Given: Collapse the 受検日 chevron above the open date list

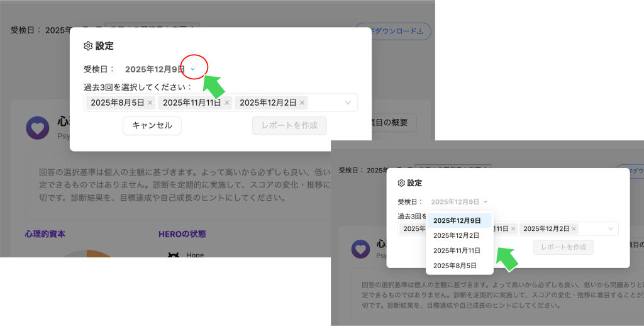Looking at the screenshot, I should [x=486, y=202].
